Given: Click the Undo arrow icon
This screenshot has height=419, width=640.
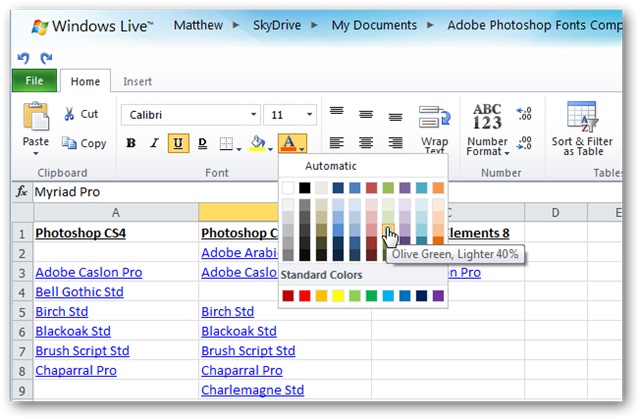Looking at the screenshot, I should [x=23, y=58].
